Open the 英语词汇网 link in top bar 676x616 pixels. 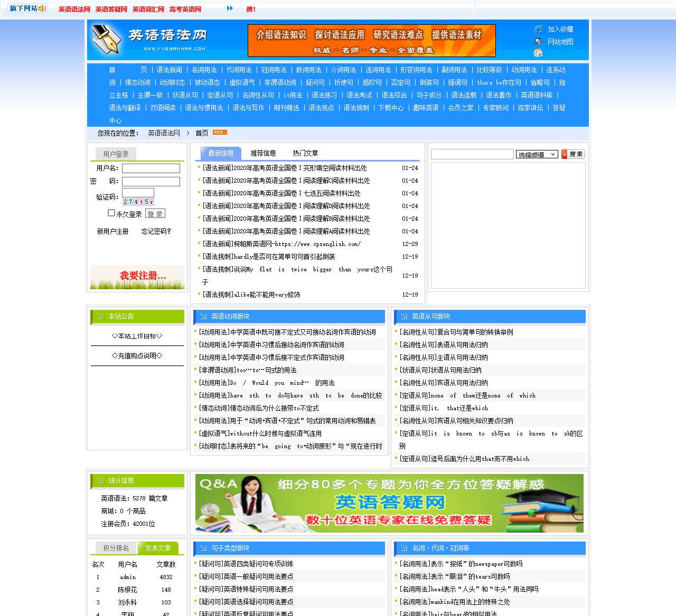(148, 9)
